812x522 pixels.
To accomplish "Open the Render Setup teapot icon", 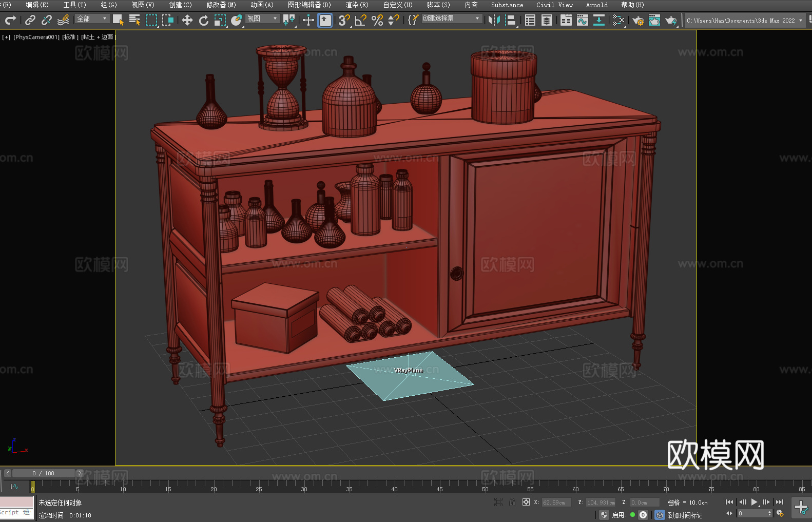I will point(638,20).
